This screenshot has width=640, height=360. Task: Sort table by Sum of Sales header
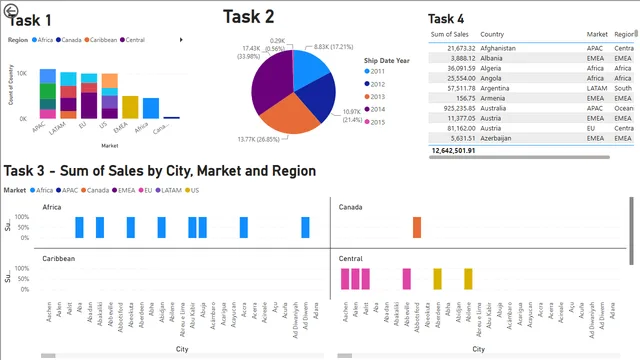[449, 34]
